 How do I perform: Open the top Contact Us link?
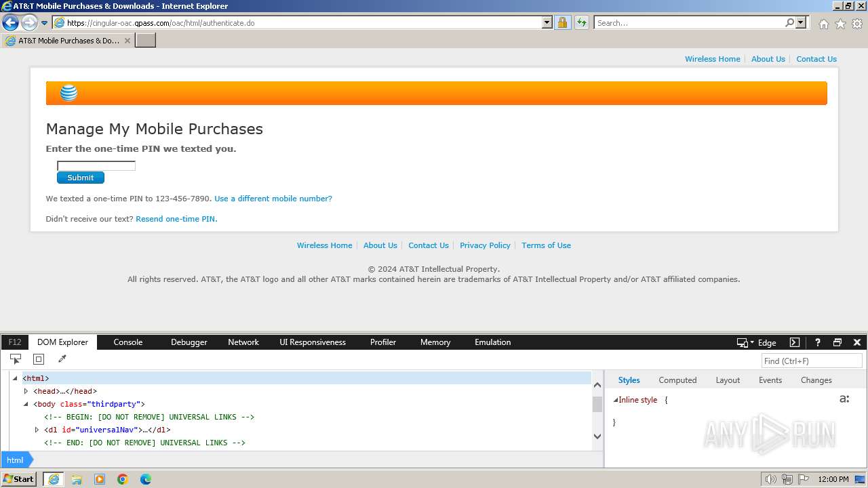click(x=816, y=59)
